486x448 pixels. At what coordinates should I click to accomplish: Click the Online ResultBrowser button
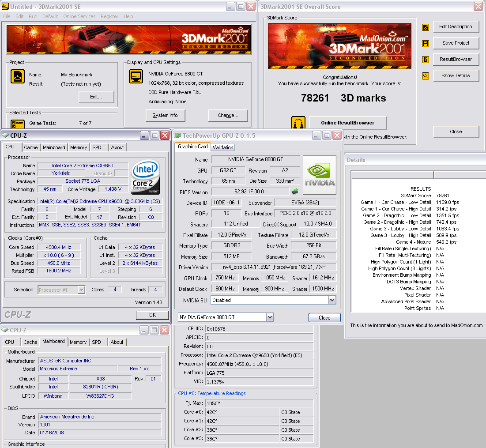(348, 123)
